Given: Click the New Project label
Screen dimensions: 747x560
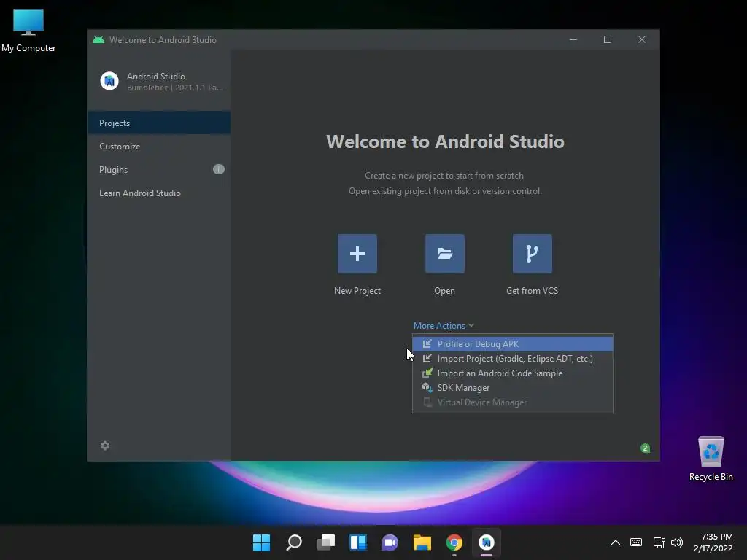Looking at the screenshot, I should [357, 290].
